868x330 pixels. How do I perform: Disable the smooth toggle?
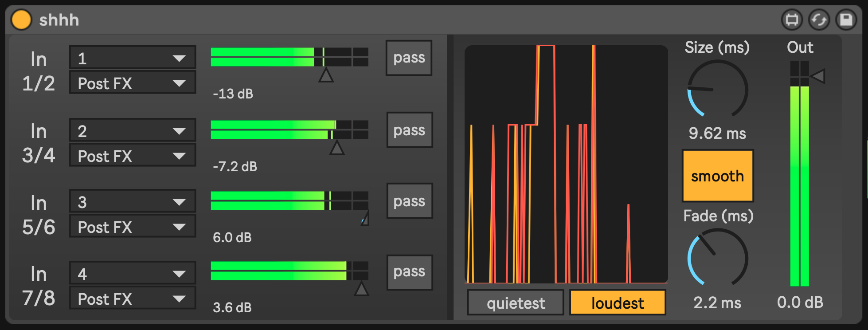click(717, 176)
